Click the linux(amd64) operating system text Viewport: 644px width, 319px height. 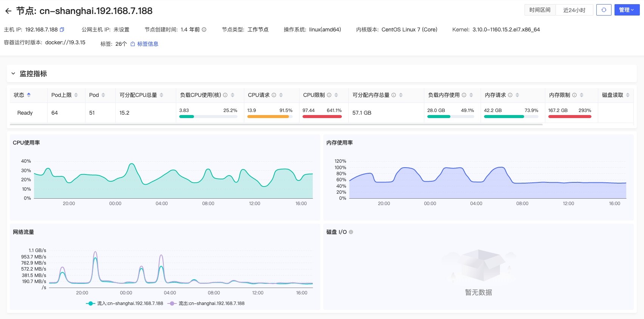tap(325, 30)
